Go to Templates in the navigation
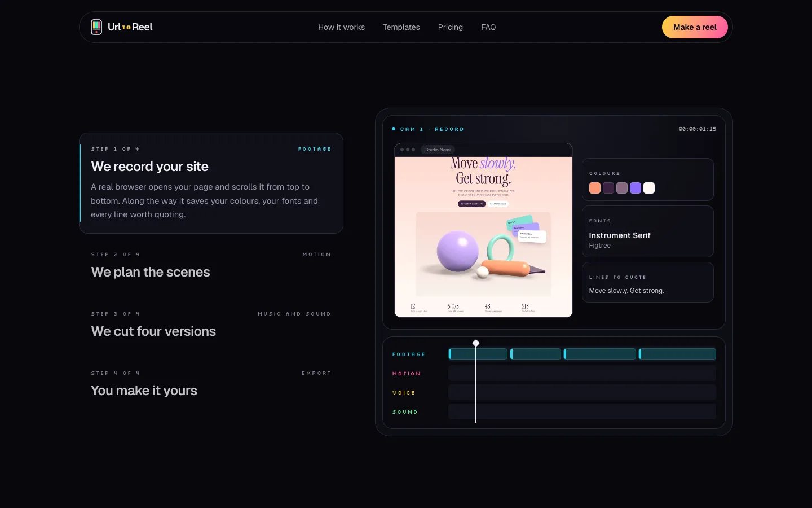Screen dimensions: 812x508 [x=401, y=27]
